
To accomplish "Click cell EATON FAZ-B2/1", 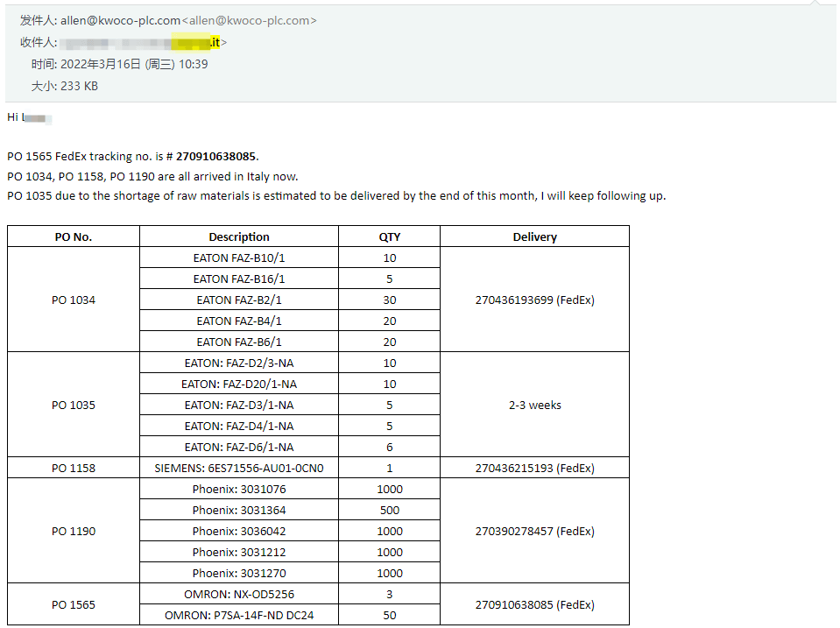I will [239, 300].
